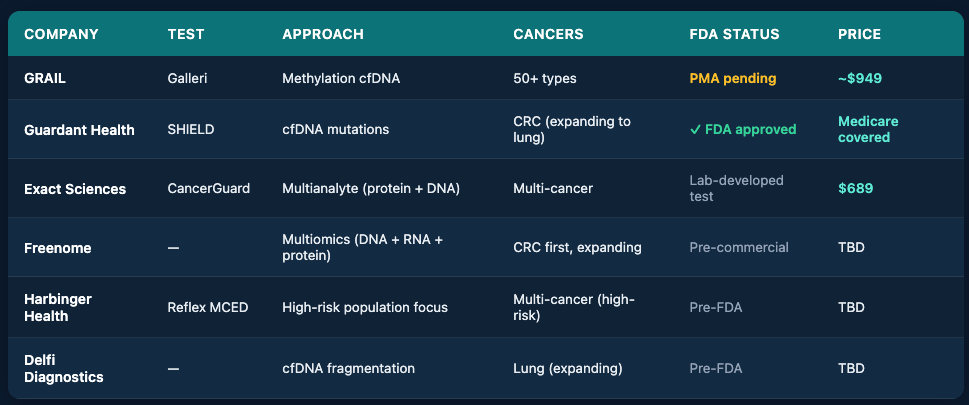Click the checkmark beside FDA approved

(695, 129)
